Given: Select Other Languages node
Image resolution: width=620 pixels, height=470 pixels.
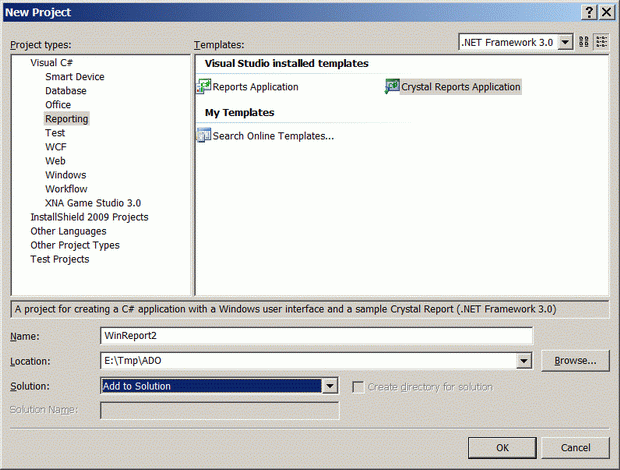Looking at the screenshot, I should [x=68, y=231].
